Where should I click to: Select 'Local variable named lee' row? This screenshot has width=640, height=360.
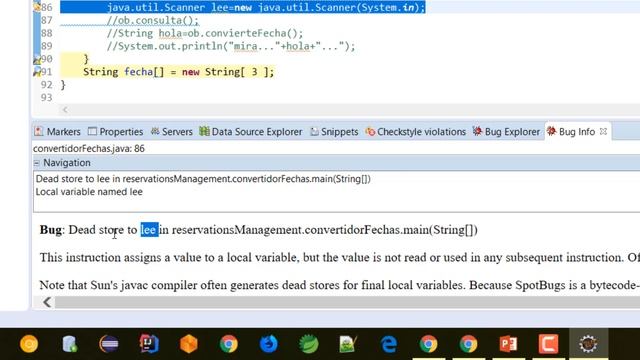pyautogui.click(x=89, y=192)
